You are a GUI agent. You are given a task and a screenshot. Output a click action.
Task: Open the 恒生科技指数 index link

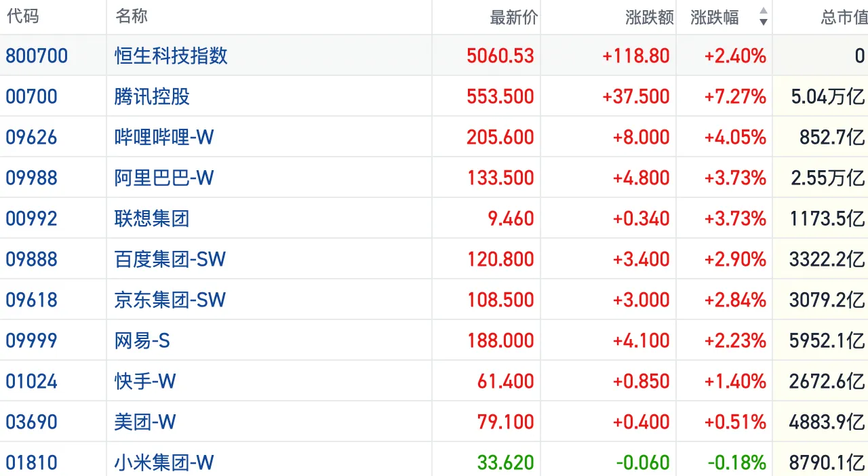(171, 56)
